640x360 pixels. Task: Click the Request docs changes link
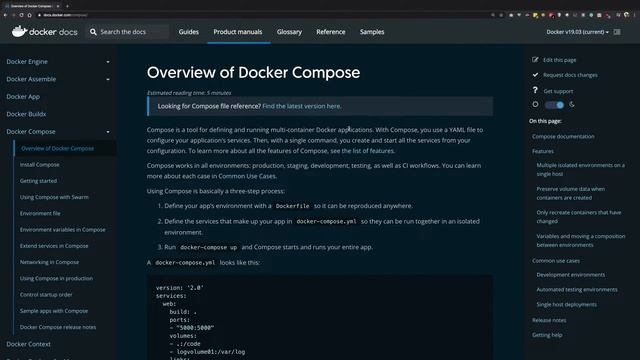click(570, 75)
